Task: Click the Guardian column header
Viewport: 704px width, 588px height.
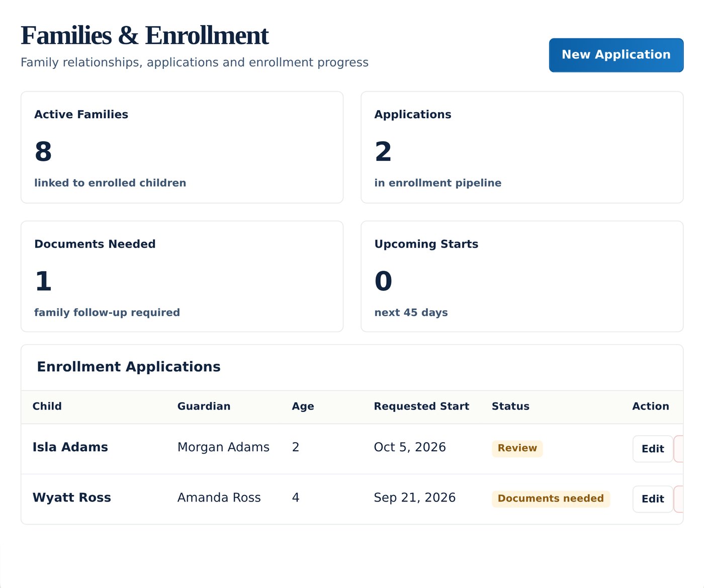Action: [204, 406]
